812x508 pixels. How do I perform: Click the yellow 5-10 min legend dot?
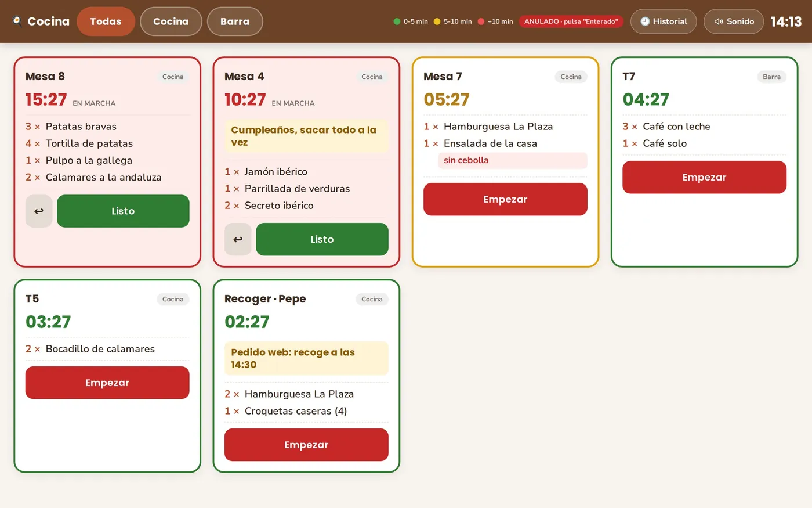[437, 21]
